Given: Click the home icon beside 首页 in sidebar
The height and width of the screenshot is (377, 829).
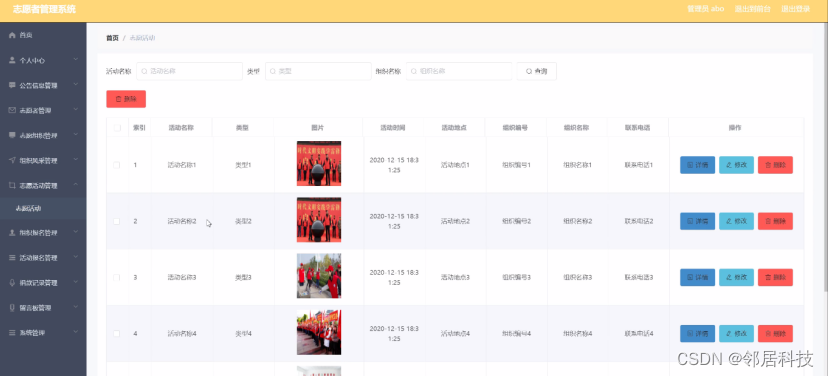Looking at the screenshot, I should click(x=12, y=35).
